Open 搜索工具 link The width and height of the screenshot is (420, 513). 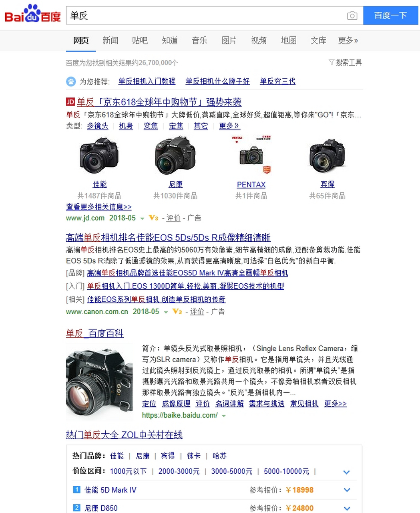[x=348, y=62]
